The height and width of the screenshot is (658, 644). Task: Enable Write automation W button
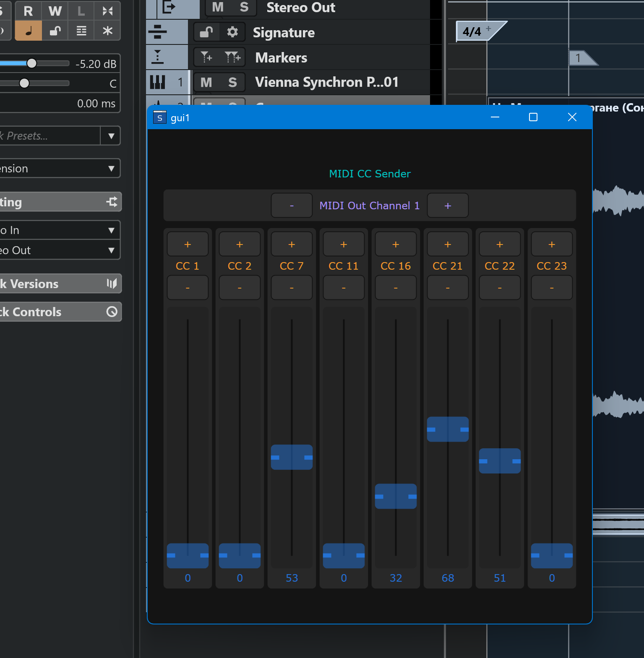click(x=55, y=11)
